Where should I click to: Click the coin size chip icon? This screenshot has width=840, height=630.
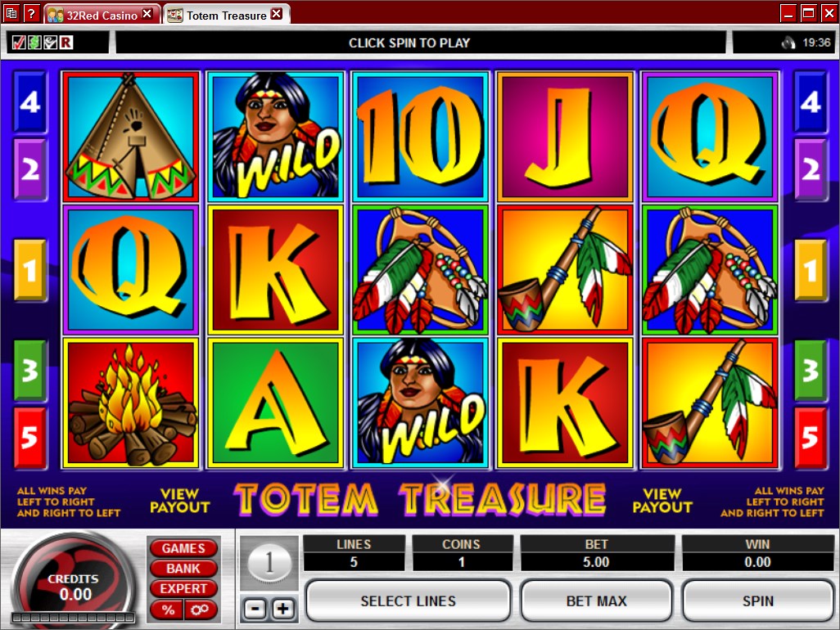269,563
